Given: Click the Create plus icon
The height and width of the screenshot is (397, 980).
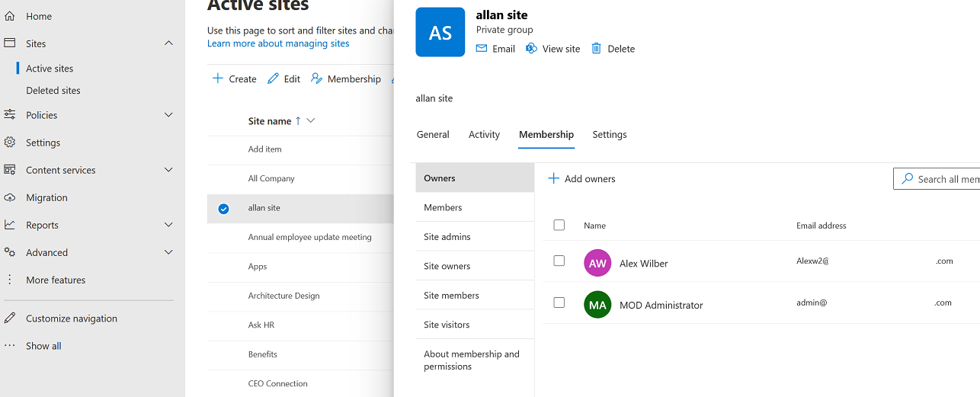Looking at the screenshot, I should pos(218,78).
